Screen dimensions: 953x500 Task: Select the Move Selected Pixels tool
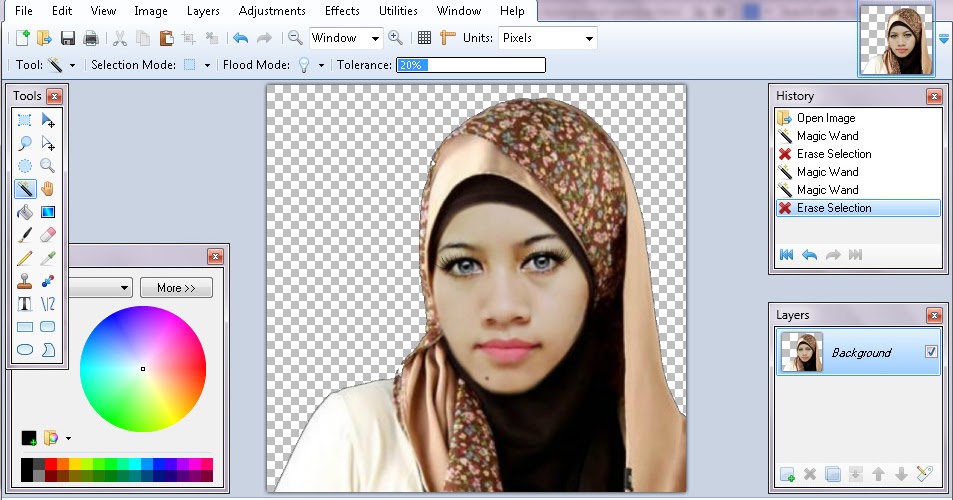[47, 120]
